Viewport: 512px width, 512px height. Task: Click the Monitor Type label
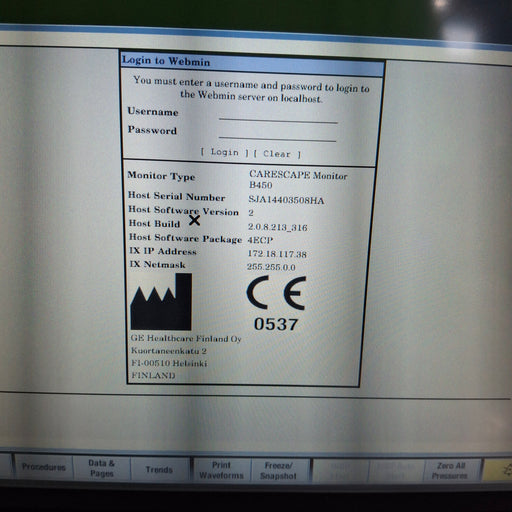click(161, 176)
